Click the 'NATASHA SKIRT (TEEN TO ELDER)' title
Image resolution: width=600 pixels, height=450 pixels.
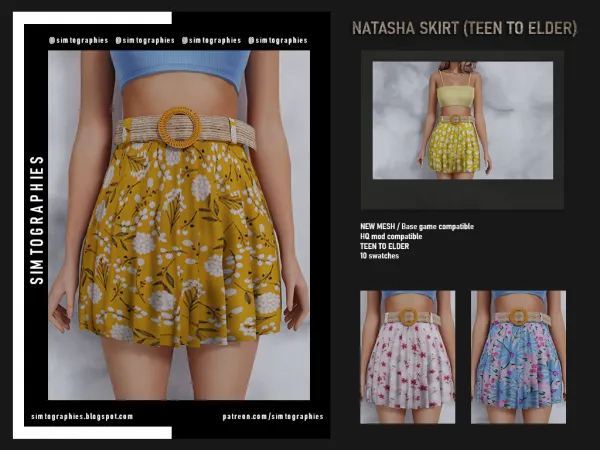(464, 28)
